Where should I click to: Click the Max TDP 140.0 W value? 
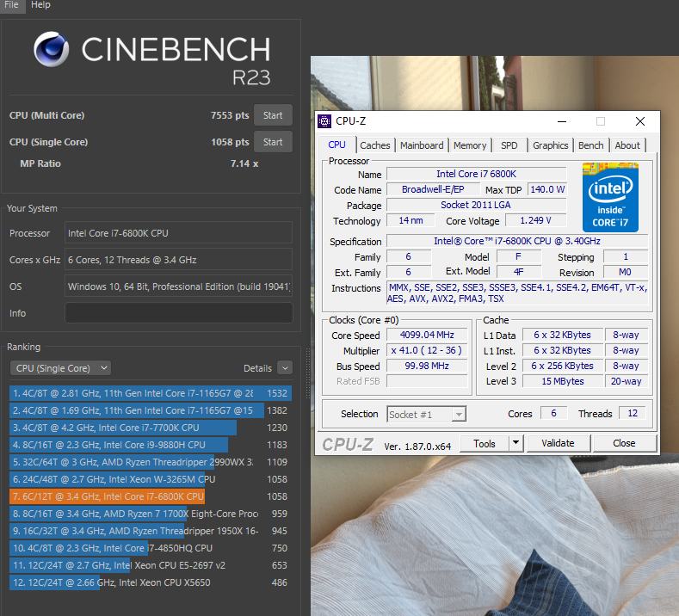(547, 189)
